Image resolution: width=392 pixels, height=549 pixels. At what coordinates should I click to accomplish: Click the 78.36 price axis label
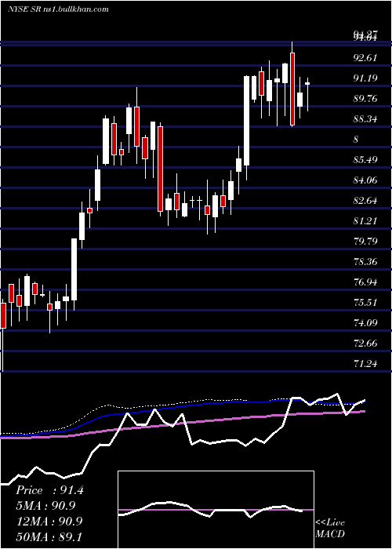365,261
